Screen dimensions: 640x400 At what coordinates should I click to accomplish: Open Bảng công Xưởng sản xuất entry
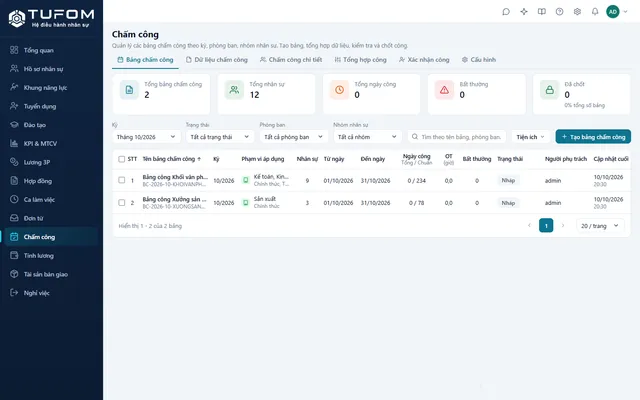[x=174, y=200]
